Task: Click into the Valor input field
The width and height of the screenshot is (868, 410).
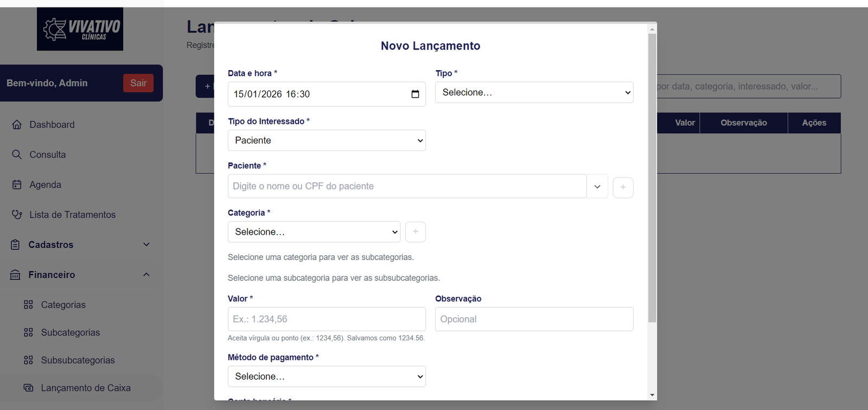Action: tap(327, 319)
